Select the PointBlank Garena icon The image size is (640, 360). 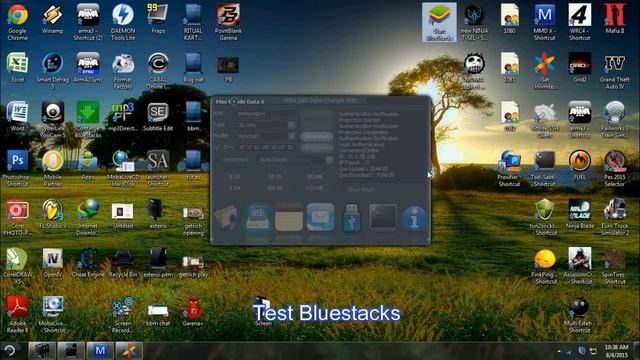(x=228, y=22)
